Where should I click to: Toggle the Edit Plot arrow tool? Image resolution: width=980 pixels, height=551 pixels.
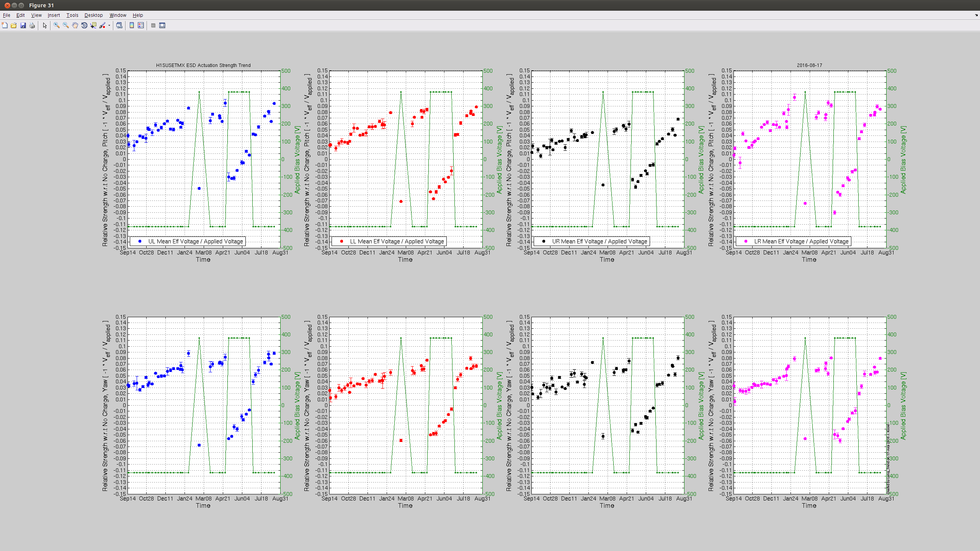pyautogui.click(x=45, y=25)
